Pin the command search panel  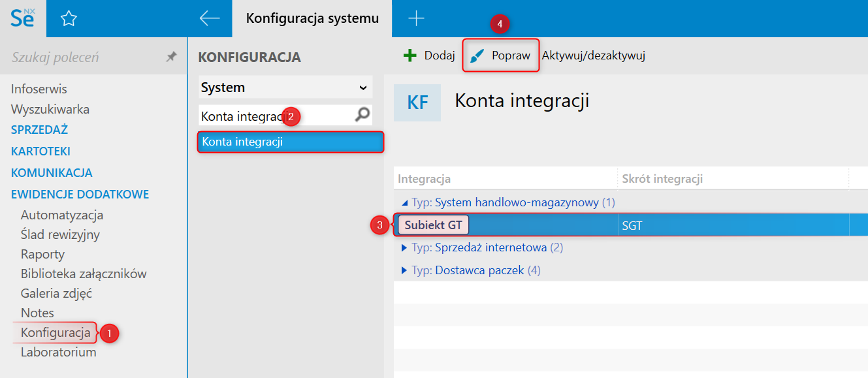point(171,57)
